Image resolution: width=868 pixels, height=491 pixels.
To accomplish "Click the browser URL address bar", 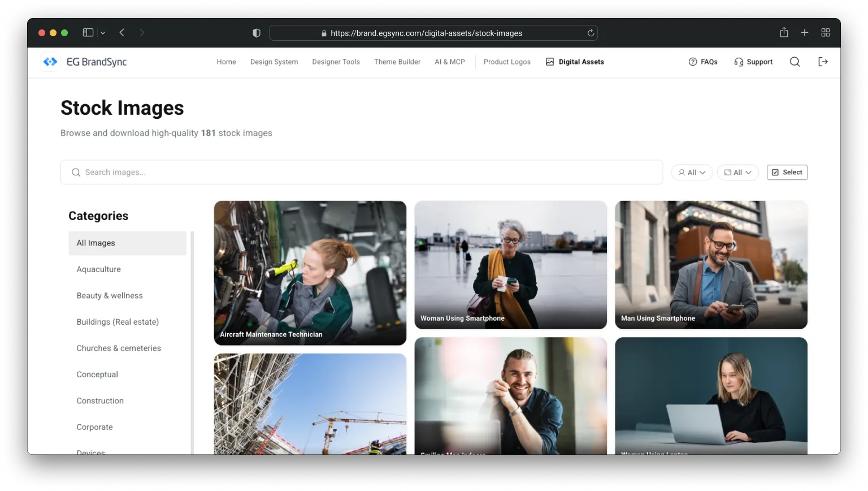I will pos(433,33).
